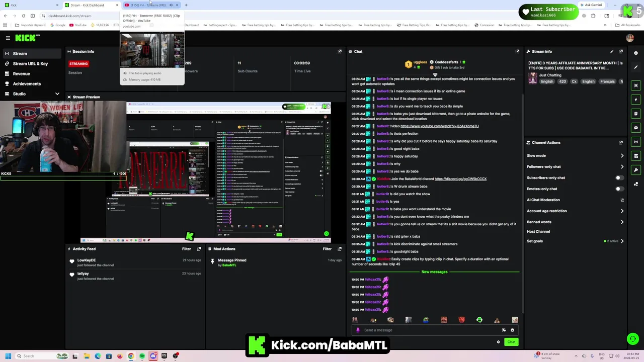Switch to the first Kick browser tab

point(31,5)
